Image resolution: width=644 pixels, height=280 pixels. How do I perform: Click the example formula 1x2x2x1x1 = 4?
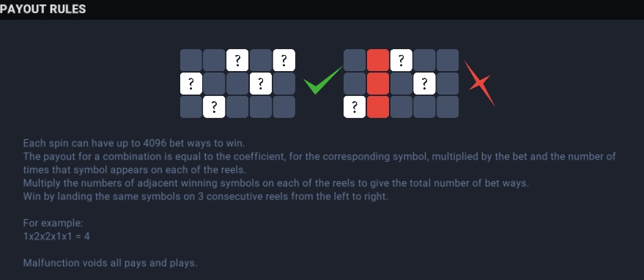tap(56, 237)
